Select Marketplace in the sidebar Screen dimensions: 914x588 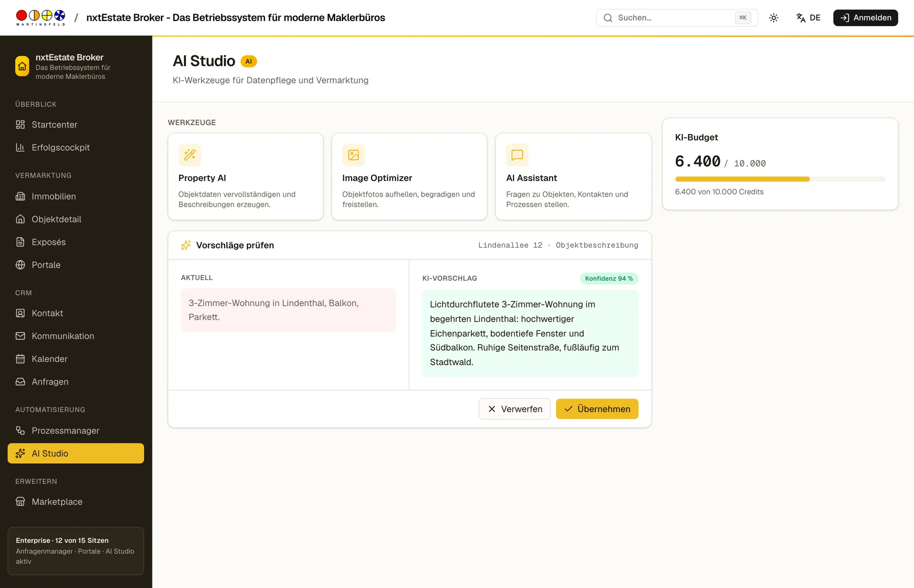(76, 501)
